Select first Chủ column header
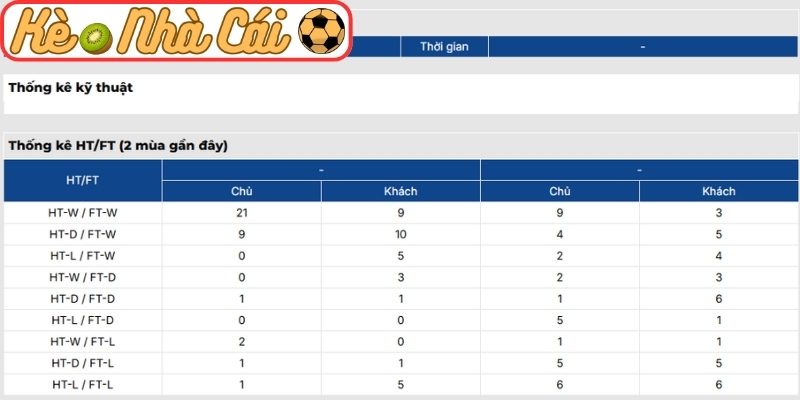 (241, 191)
